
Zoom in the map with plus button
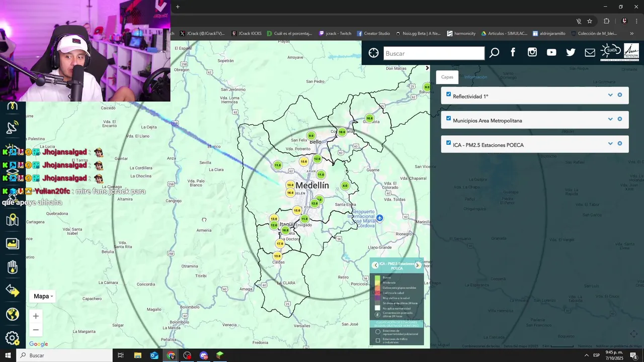tap(36, 316)
